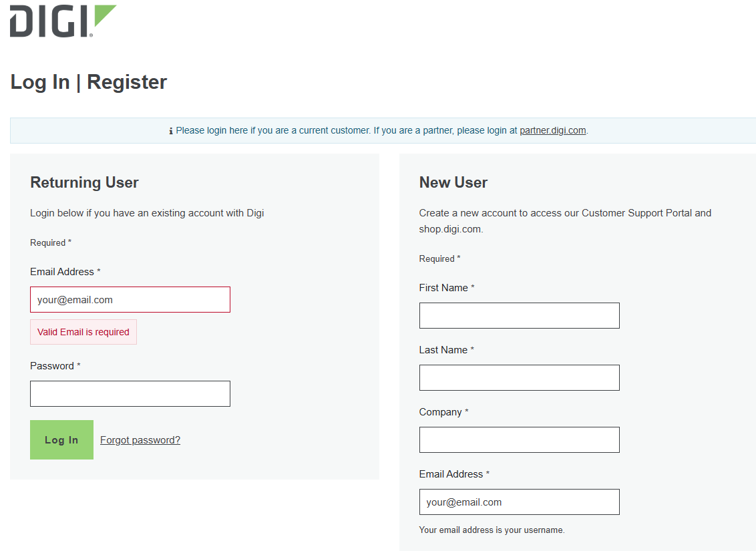Open the partner.digi.com link
The height and width of the screenshot is (551, 756).
point(552,130)
